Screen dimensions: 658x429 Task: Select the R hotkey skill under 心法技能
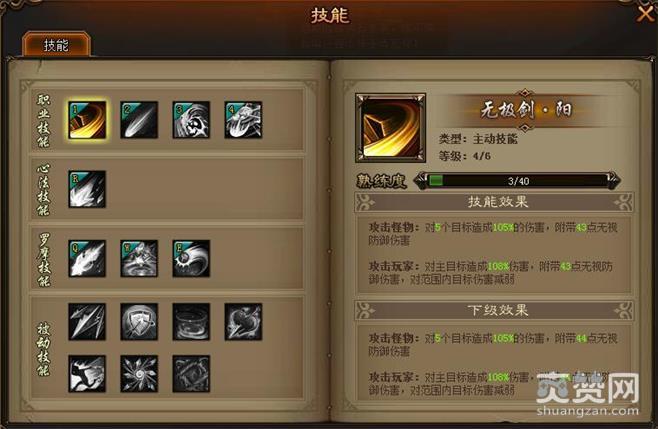click(x=87, y=189)
